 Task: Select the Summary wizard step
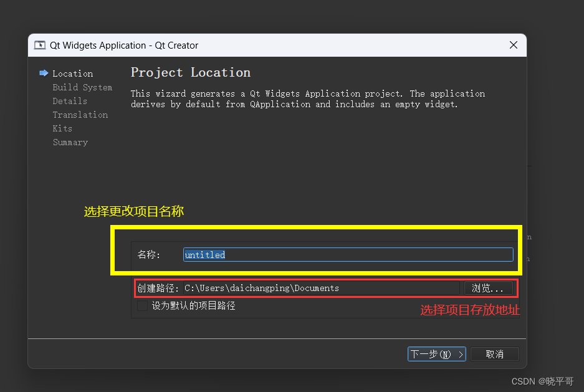(x=70, y=142)
